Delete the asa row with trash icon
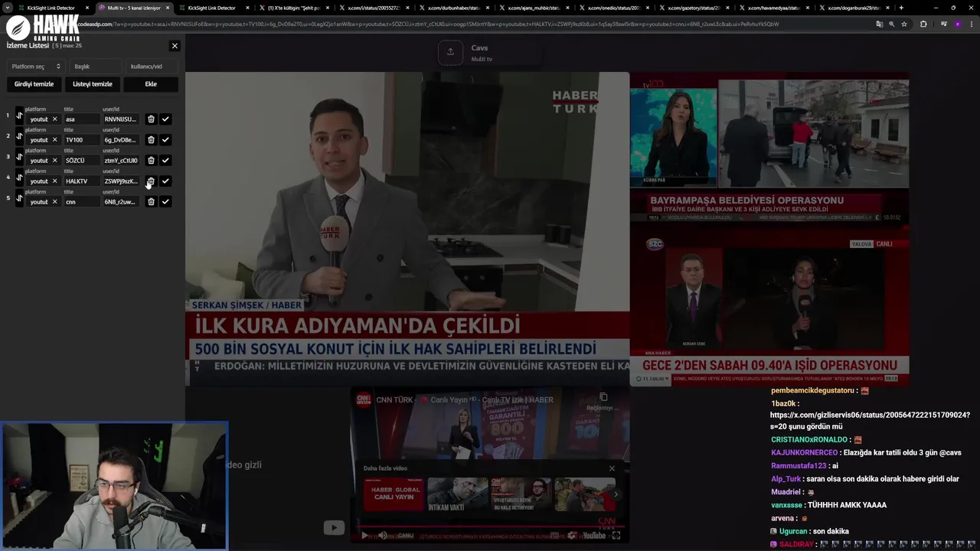980x551 pixels. pyautogui.click(x=151, y=119)
